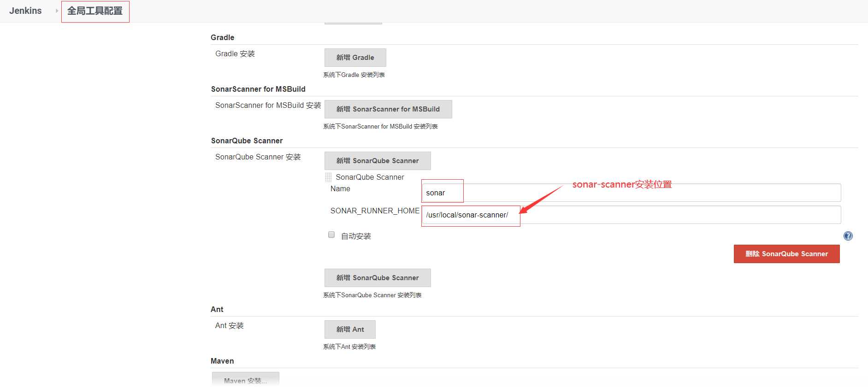Viewport: 868px width, 388px height.
Task: Add SonarQube Scanner using the upper button
Action: tap(378, 161)
